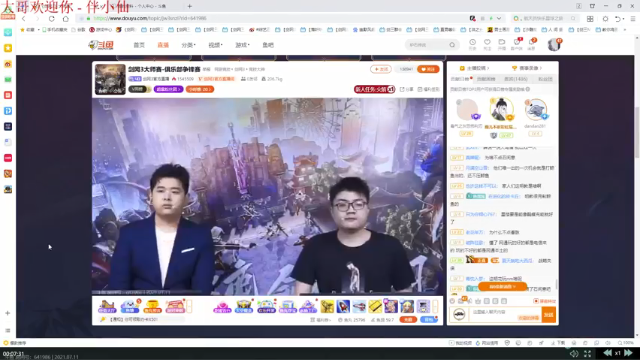Switch to first chat panel tab

tap(460, 79)
